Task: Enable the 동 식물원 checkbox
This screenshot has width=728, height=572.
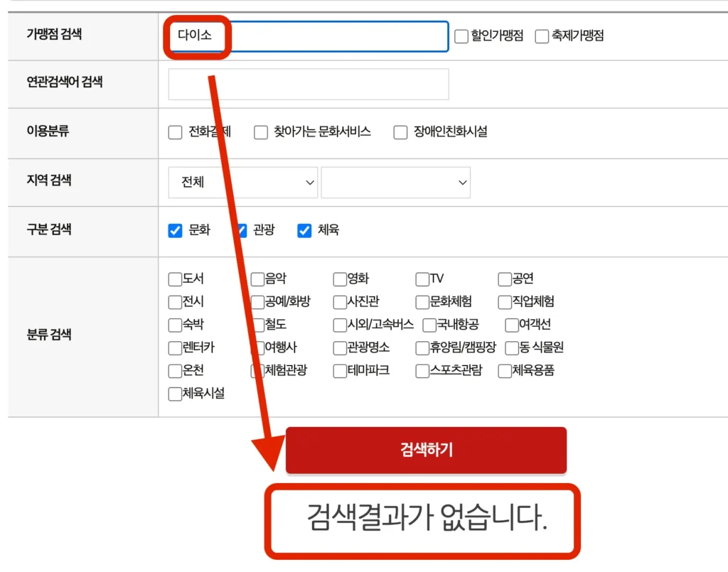Action: coord(512,348)
